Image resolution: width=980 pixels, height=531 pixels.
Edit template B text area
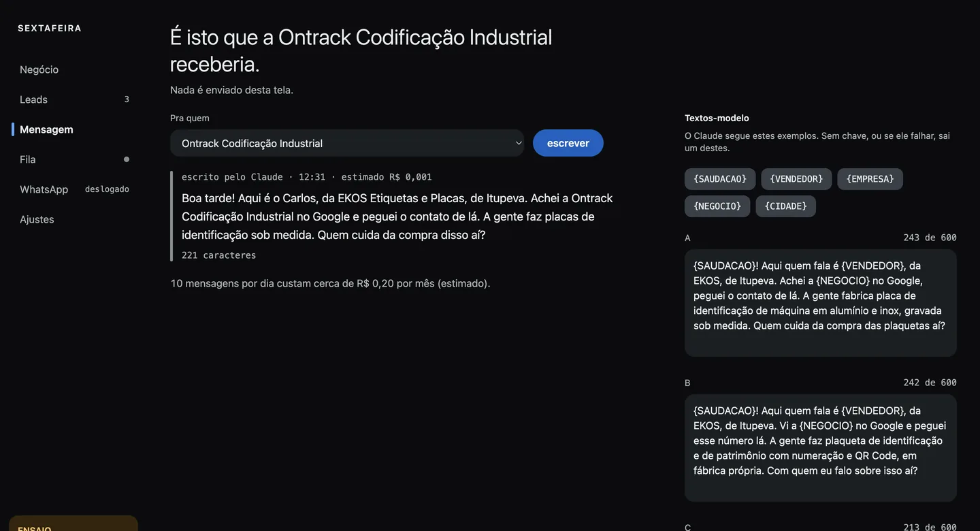click(x=821, y=448)
